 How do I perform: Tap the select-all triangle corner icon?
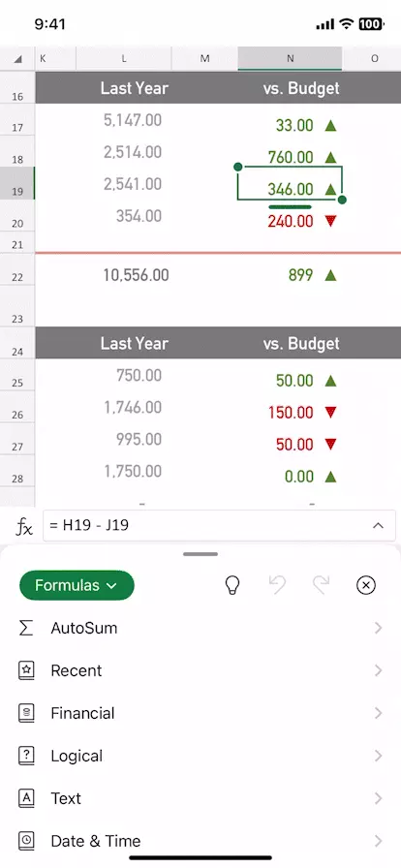tap(17, 59)
